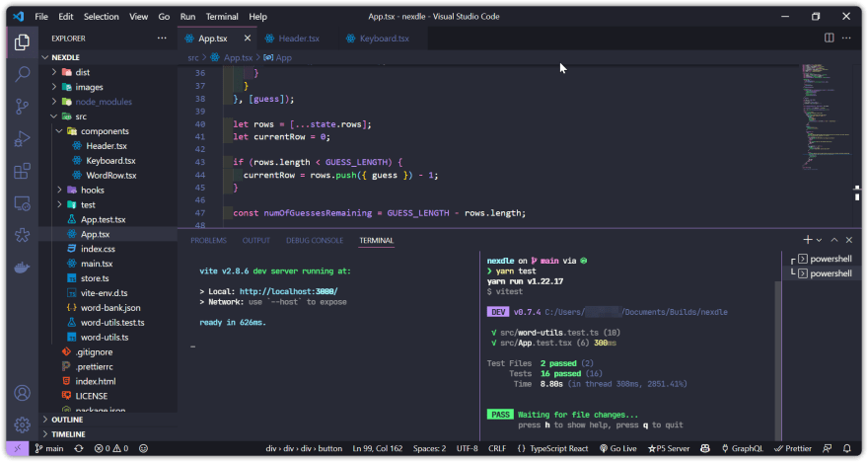
Task: Open the Search view in activity bar
Action: (22, 74)
